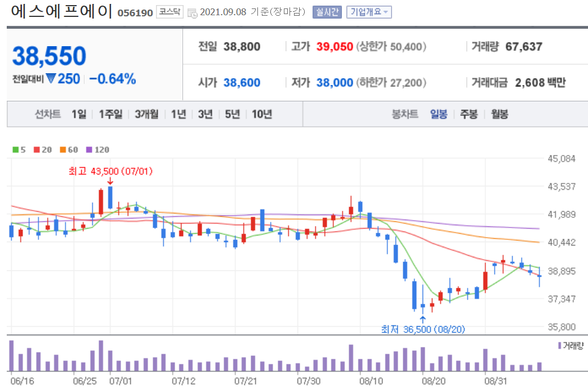Click the stock code 056190
The image size is (588, 392).
pos(135,13)
